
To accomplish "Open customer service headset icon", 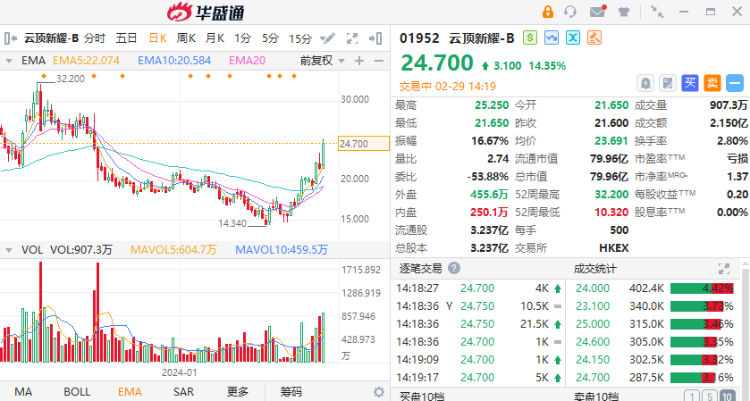I will 570,12.
